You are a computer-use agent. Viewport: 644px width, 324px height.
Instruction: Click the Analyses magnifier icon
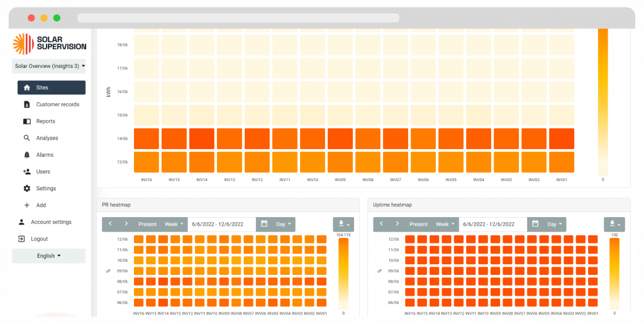[26, 138]
